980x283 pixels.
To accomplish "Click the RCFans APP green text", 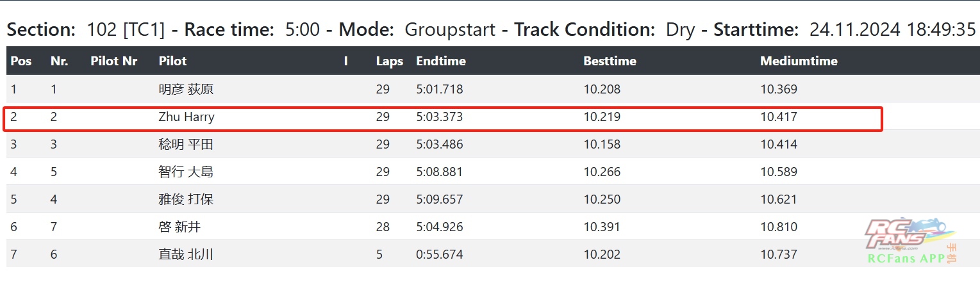I will [x=906, y=259].
